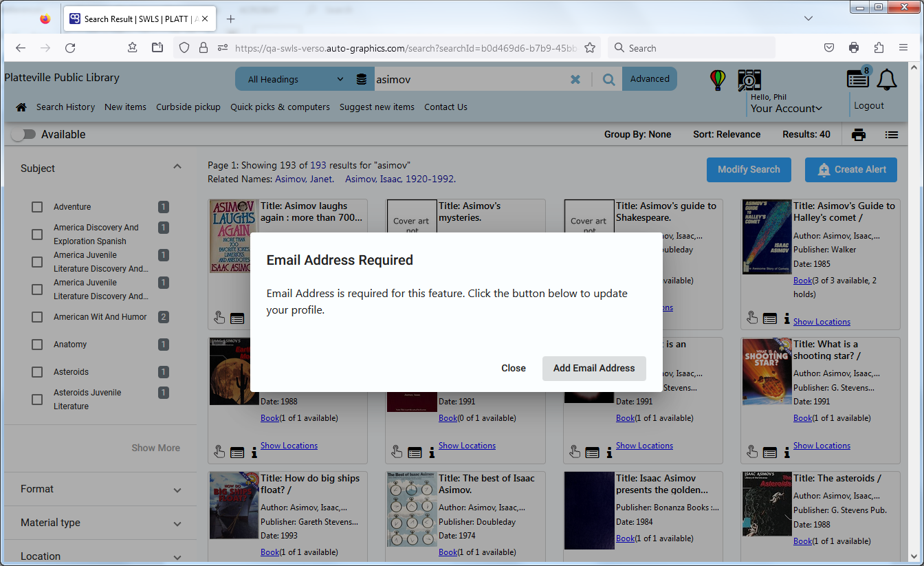Screen dimensions: 924x566
Task: Click Asimov, Isaac, 1920-1992 link
Action: tap(400, 179)
